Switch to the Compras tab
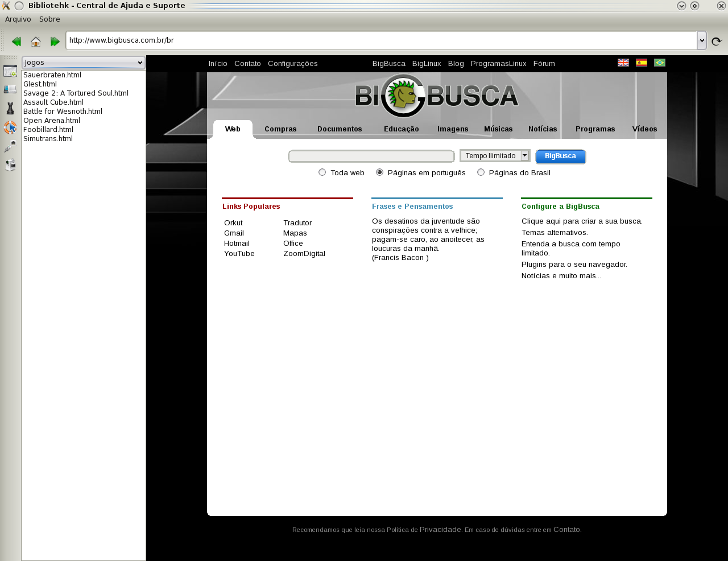Screen dimensions: 728x561 [280, 129]
